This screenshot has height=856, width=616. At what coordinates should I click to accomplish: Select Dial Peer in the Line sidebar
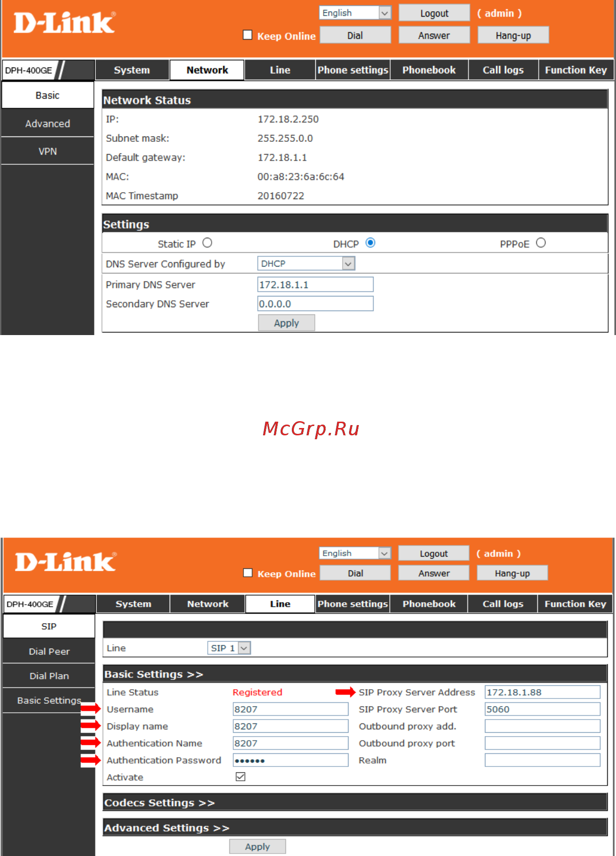pos(49,651)
